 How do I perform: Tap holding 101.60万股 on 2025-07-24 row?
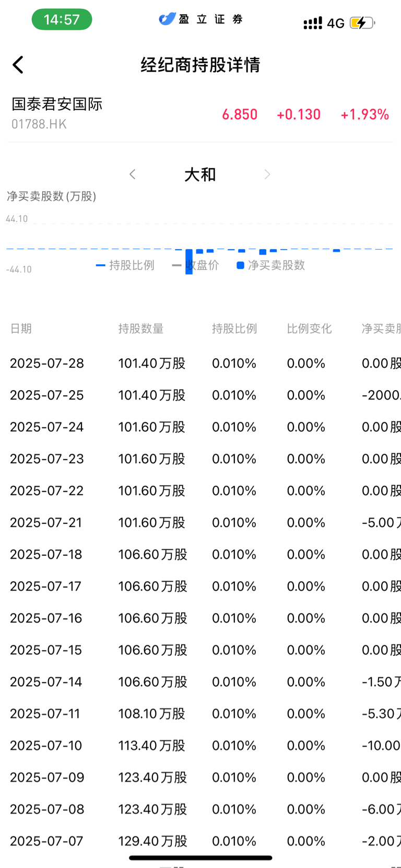coord(152,427)
